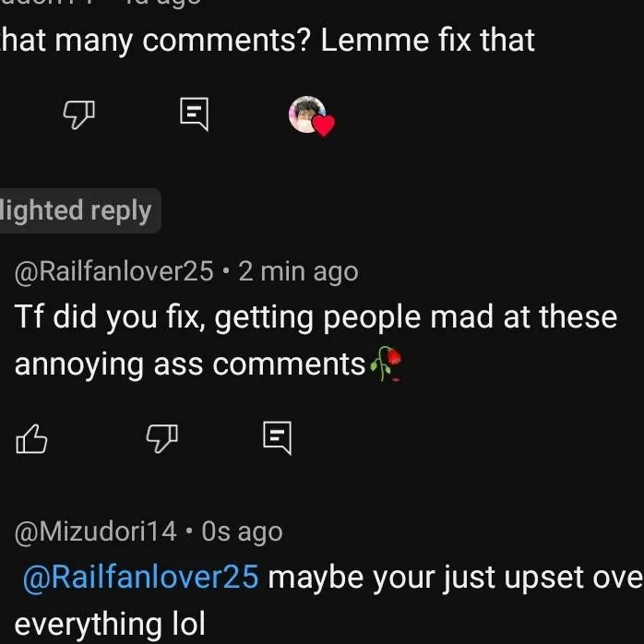Open replies icon under the top comment

tap(194, 114)
